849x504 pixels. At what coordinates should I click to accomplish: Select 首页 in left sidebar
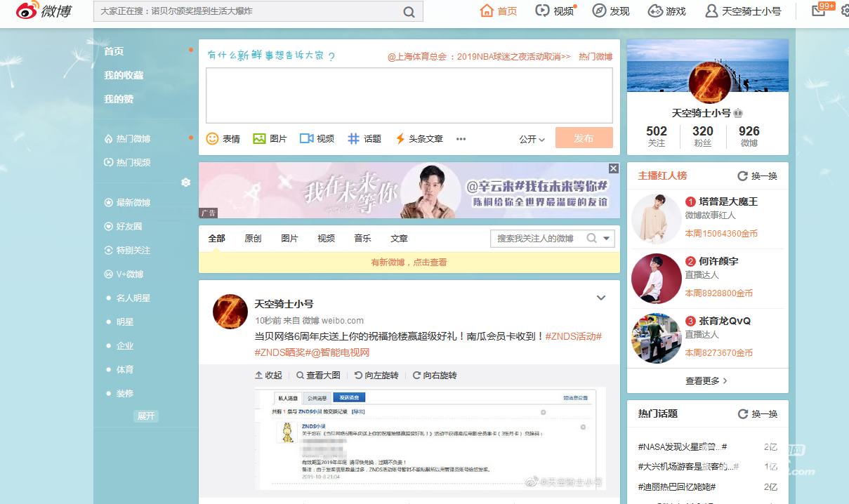pos(114,51)
